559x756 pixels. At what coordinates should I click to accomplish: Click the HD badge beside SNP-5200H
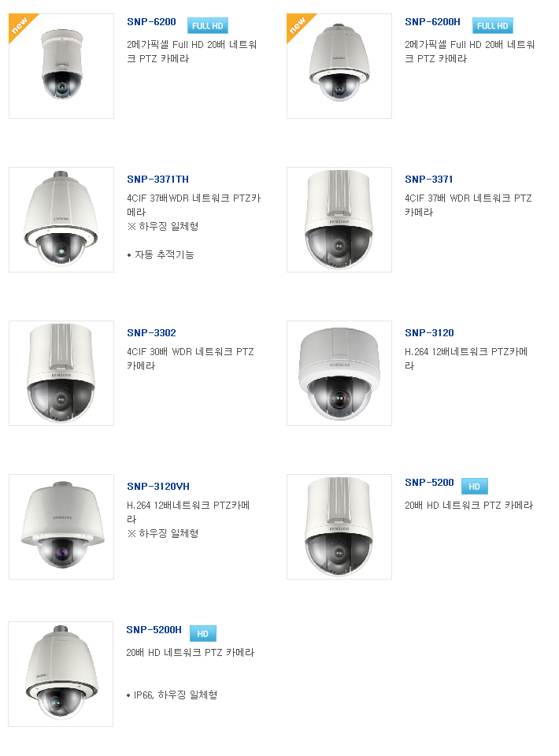click(x=203, y=633)
